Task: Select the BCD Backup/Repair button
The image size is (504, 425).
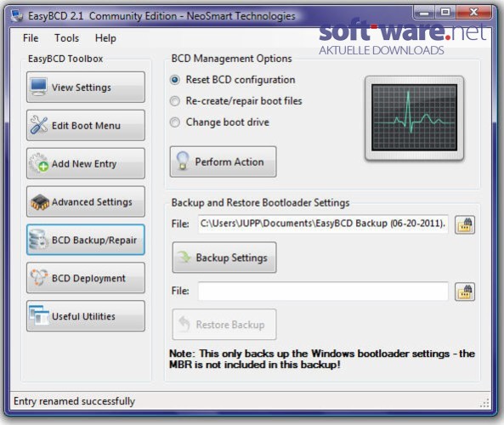Action: [86, 240]
